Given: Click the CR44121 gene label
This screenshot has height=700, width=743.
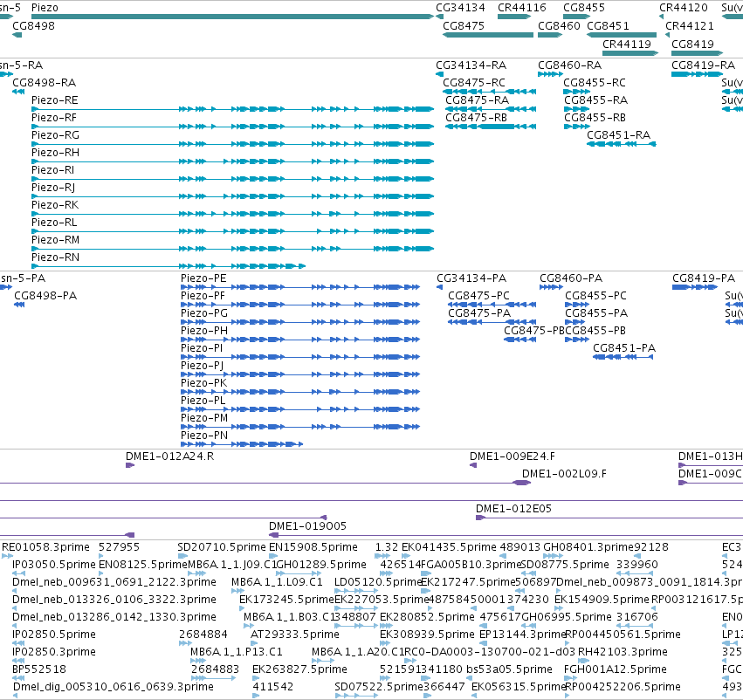Looking at the screenshot, I should pyautogui.click(x=690, y=26).
